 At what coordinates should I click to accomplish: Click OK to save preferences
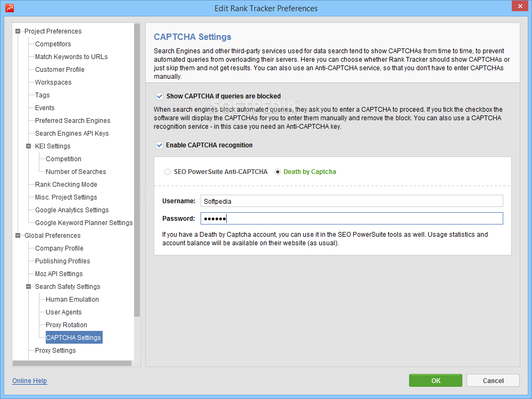436,381
